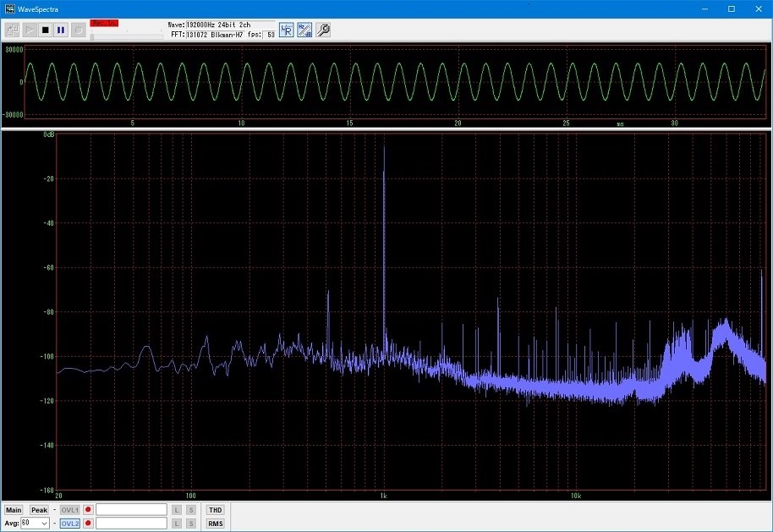Open settings with the wrench icon
The image size is (773, 532).
point(323,30)
